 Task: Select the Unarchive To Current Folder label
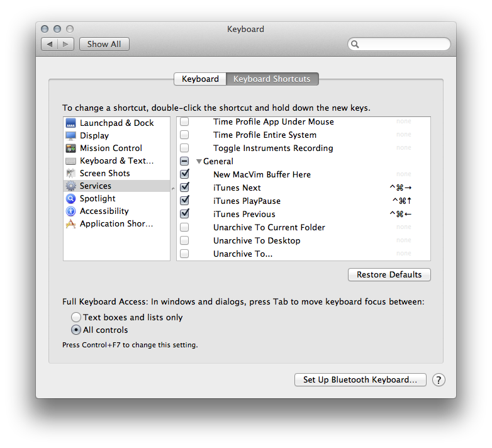pos(269,227)
